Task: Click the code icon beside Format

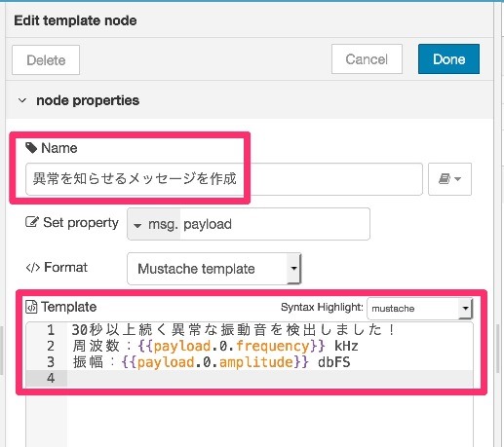Action: (x=33, y=268)
